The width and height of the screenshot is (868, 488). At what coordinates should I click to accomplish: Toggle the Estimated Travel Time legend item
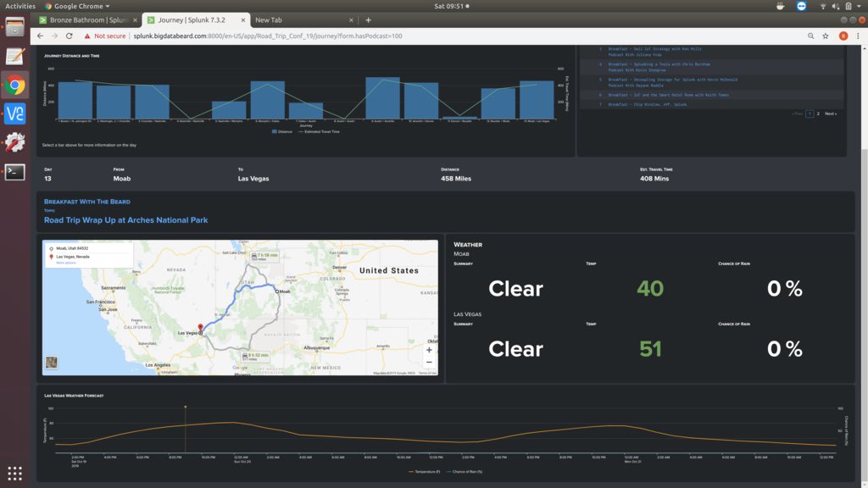[320, 131]
